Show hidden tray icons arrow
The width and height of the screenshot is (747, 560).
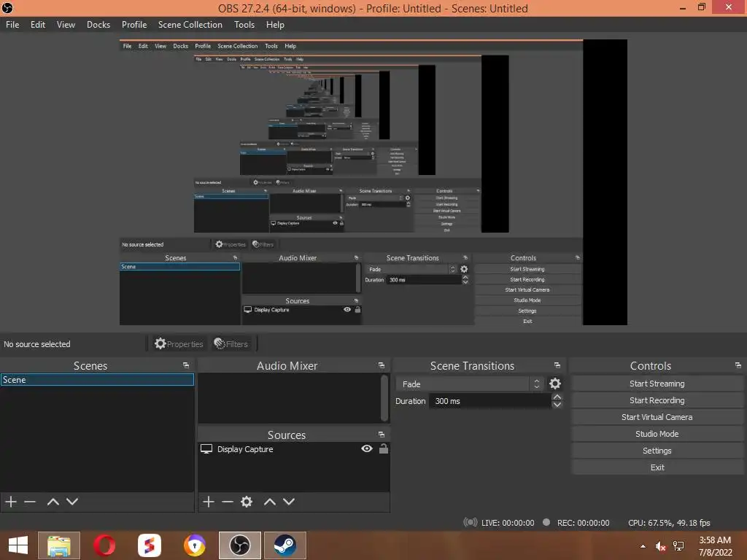click(x=643, y=546)
